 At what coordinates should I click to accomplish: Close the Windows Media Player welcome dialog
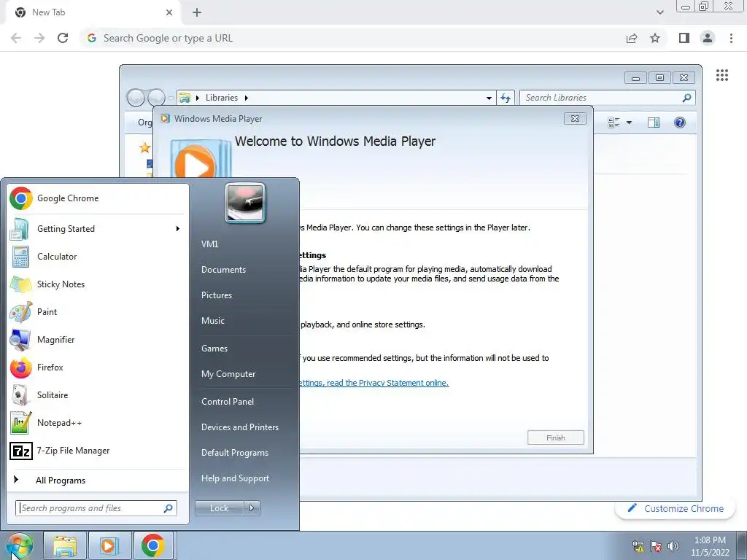click(575, 119)
